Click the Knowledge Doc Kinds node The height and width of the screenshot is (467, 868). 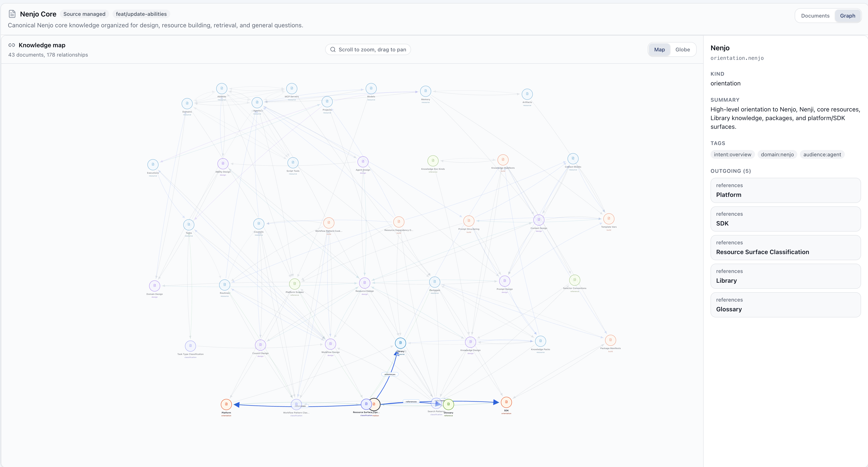tap(433, 161)
